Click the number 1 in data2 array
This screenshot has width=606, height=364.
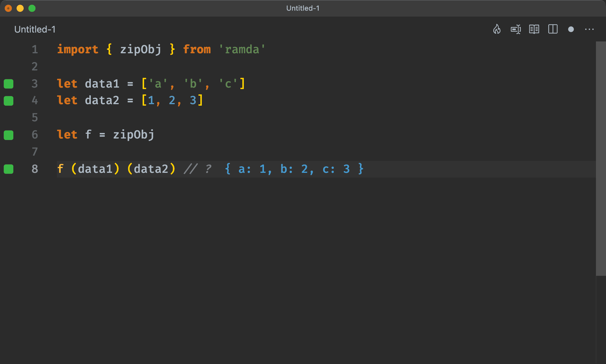point(151,101)
